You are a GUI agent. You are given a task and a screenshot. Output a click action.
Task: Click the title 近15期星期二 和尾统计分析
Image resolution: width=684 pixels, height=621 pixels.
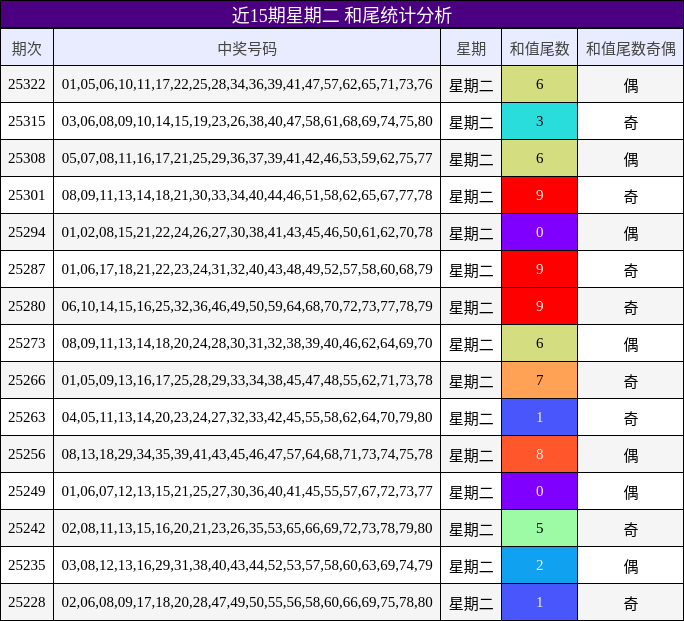tap(342, 15)
